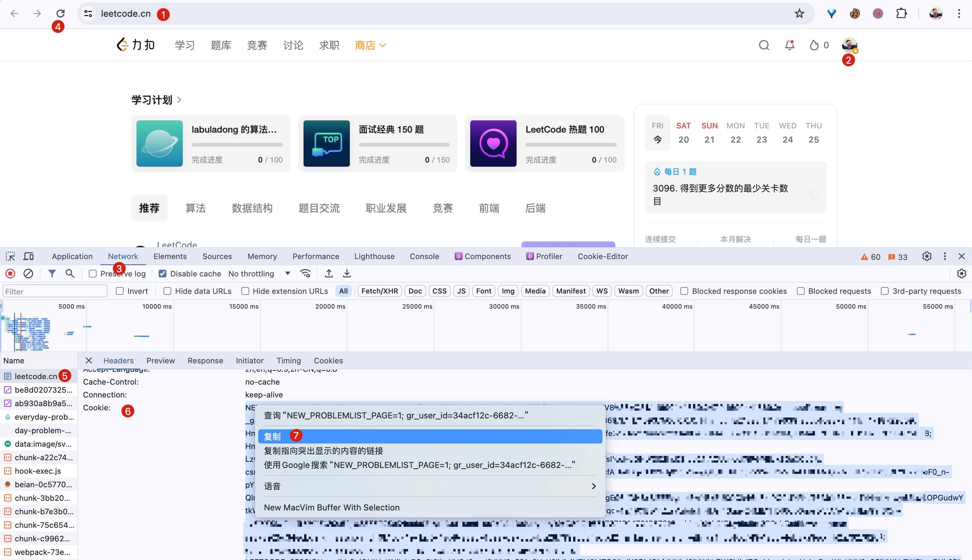
Task: Stop recording network log with the red button
Action: pos(10,274)
